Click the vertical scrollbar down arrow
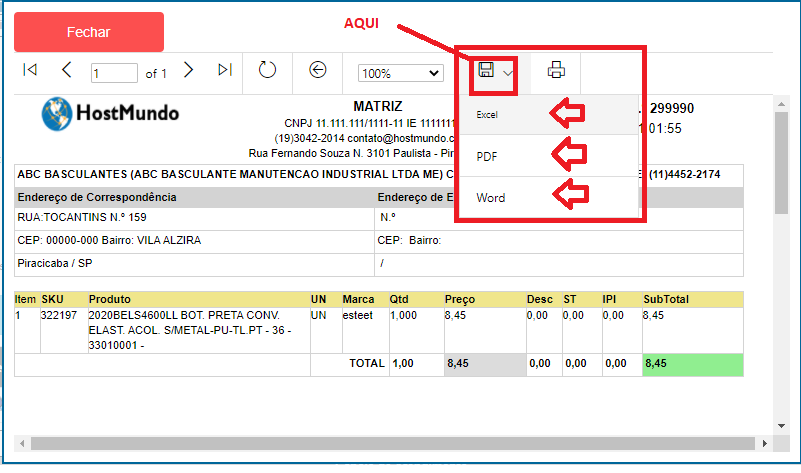Image resolution: width=801 pixels, height=473 pixels. 782,425
